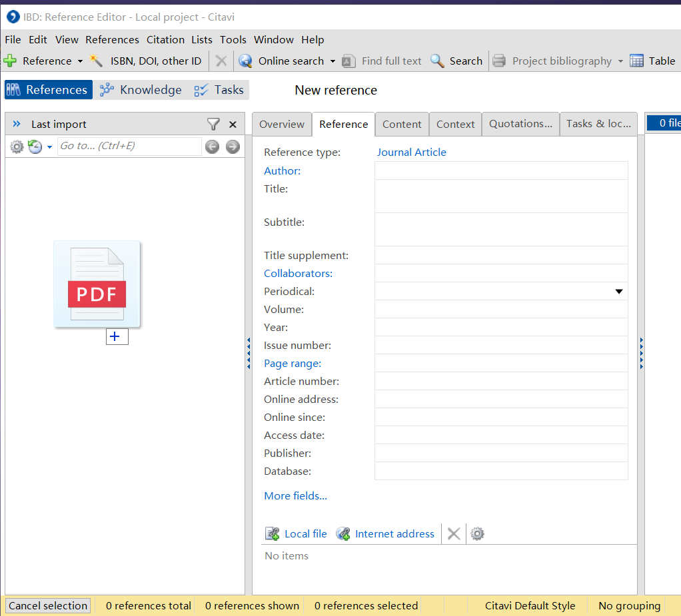Open the Citation menu
681x616 pixels.
pos(165,39)
